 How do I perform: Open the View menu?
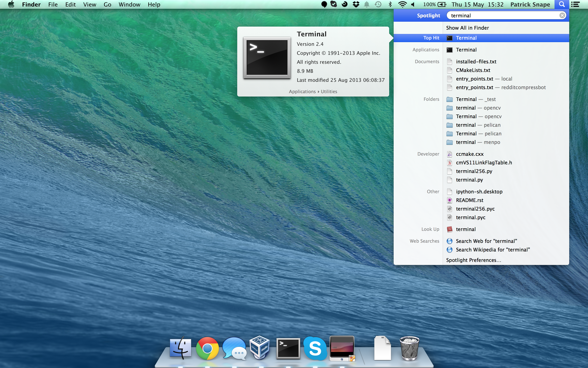pos(90,4)
